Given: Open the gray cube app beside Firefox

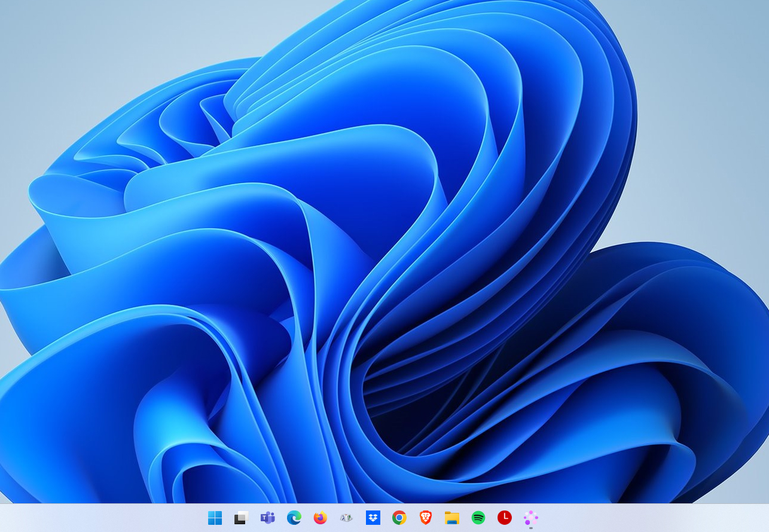Looking at the screenshot, I should [346, 518].
